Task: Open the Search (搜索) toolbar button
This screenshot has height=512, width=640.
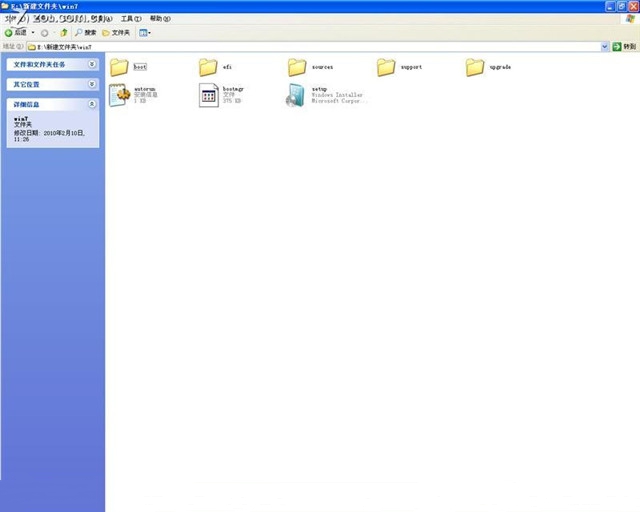Action: point(85,33)
